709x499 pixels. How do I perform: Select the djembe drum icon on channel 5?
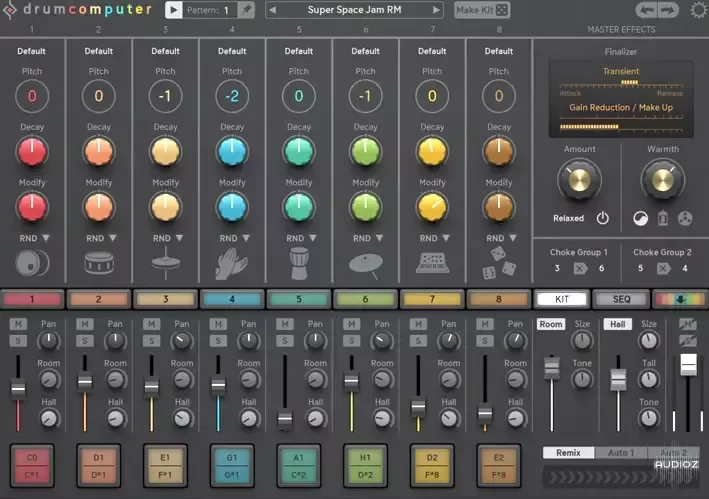(299, 264)
